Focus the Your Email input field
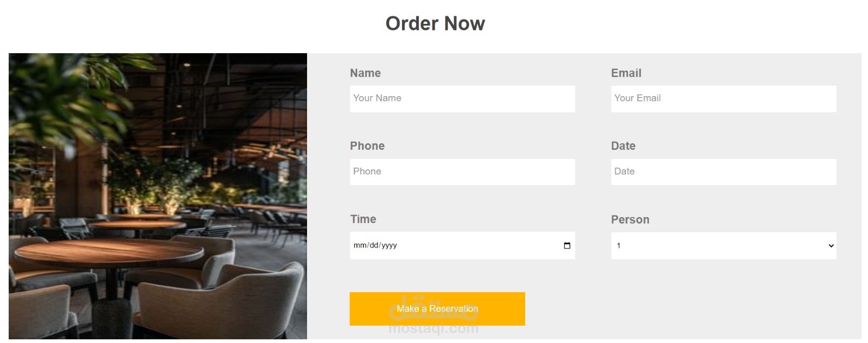The height and width of the screenshot is (343, 868). click(724, 99)
